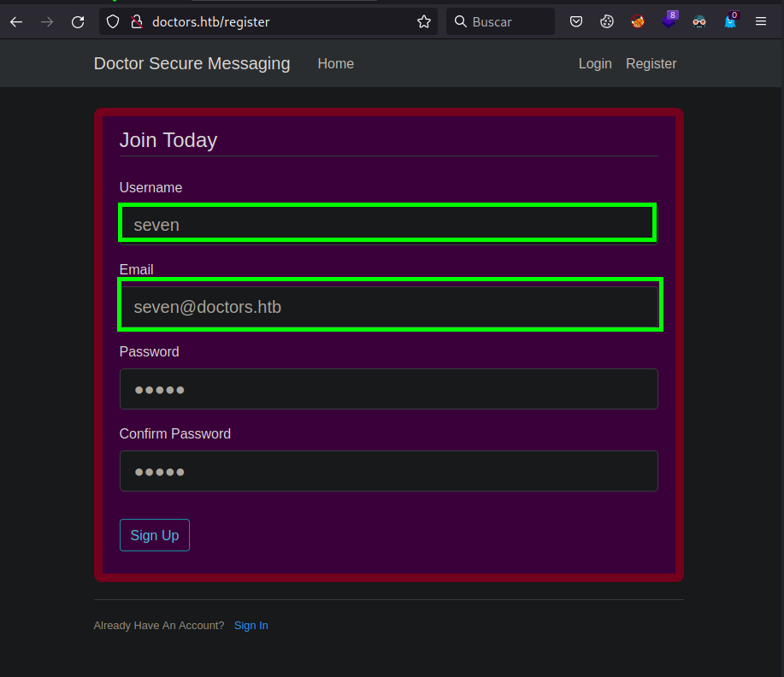This screenshot has height=677, width=784.
Task: Save page to Pocket
Action: (577, 22)
